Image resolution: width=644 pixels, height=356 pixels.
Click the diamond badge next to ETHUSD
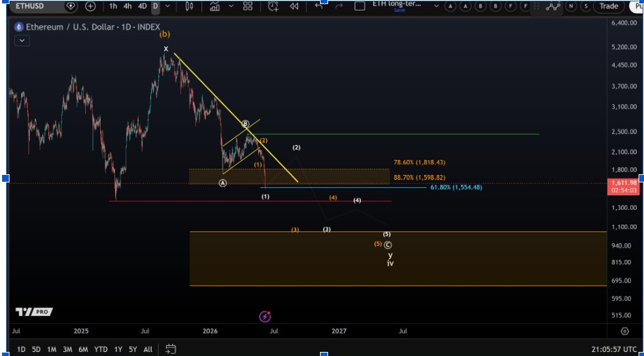[71, 6]
